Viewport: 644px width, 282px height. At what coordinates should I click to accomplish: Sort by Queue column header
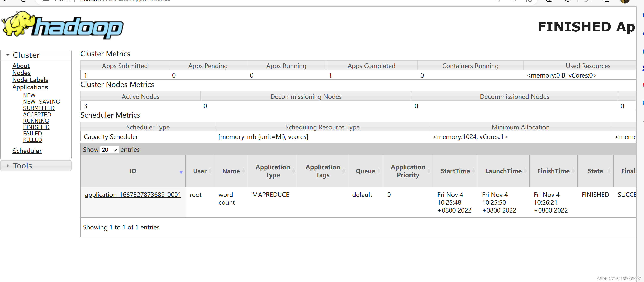[365, 171]
